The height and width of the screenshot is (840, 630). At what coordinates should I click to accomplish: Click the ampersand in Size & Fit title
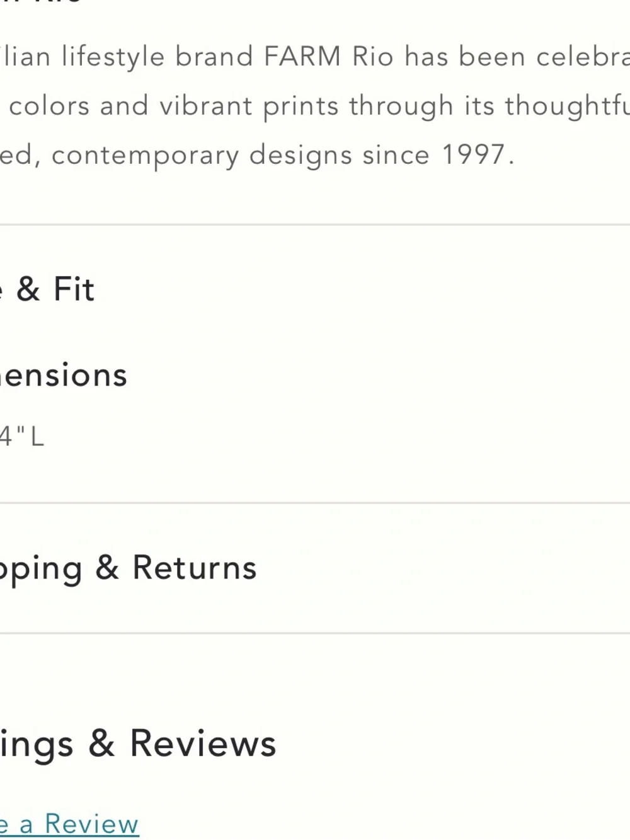tap(28, 290)
